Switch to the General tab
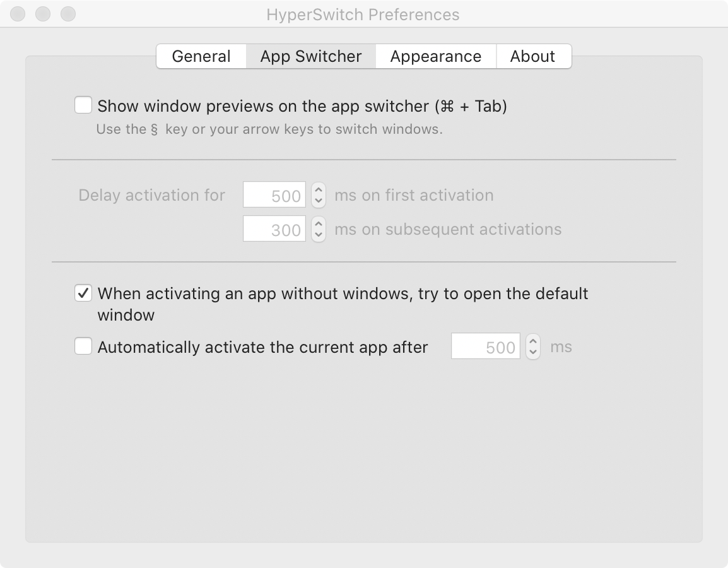Screen dimensions: 728x568 (201, 56)
